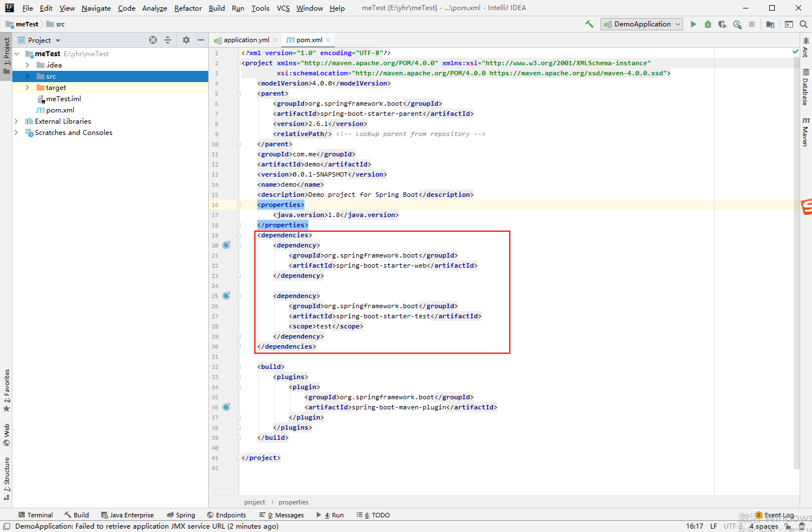
Task: Open the File menu
Action: point(28,8)
